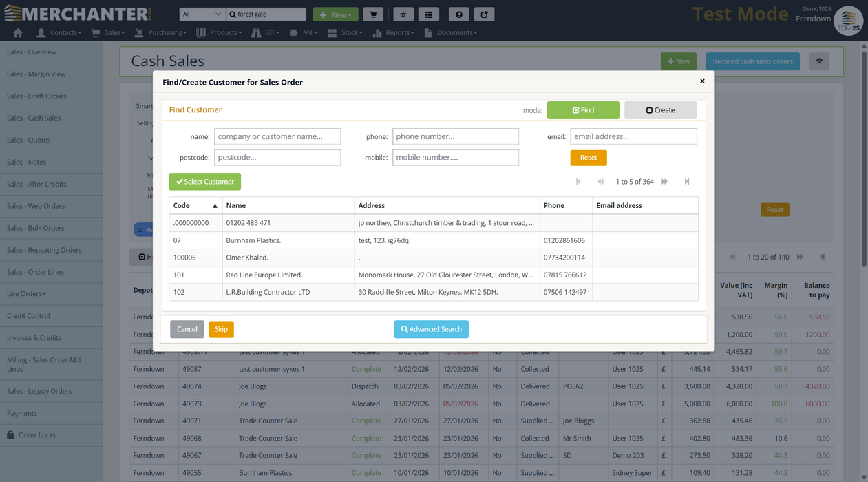Image resolution: width=868 pixels, height=482 pixels.
Task: Click the orange Reset button in dialog
Action: (589, 158)
